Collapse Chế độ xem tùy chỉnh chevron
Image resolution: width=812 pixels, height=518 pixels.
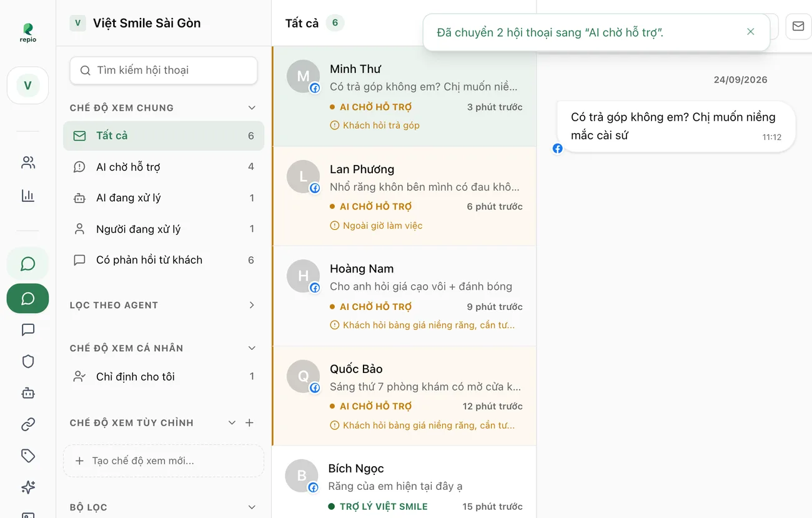tap(232, 423)
